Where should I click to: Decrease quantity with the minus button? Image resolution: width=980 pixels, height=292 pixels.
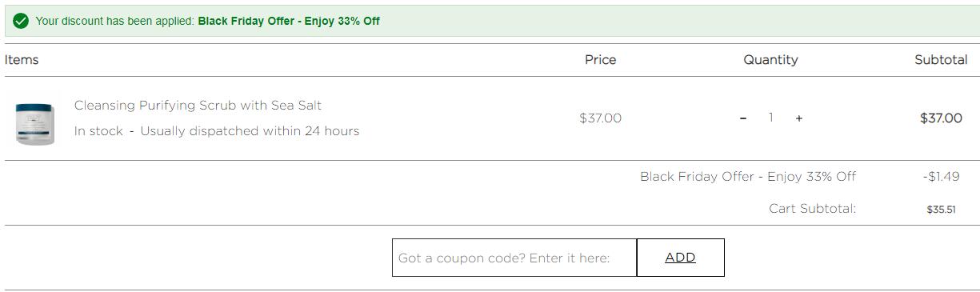(x=743, y=118)
